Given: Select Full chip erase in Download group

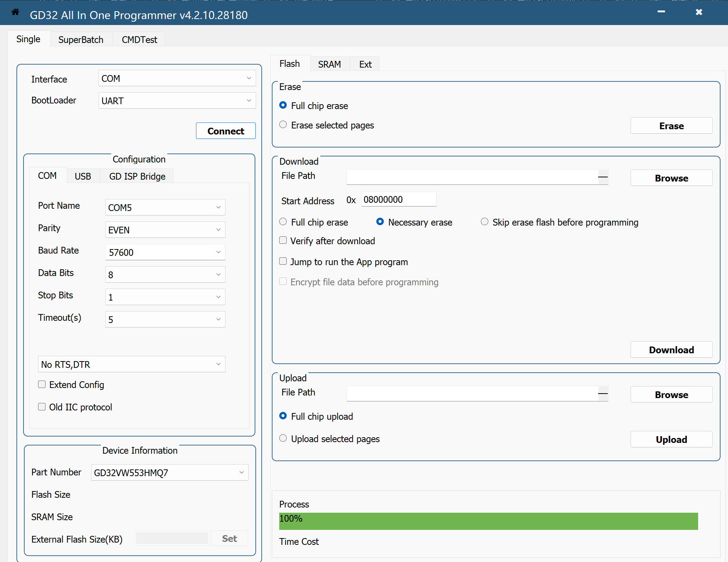Looking at the screenshot, I should pos(314,222).
